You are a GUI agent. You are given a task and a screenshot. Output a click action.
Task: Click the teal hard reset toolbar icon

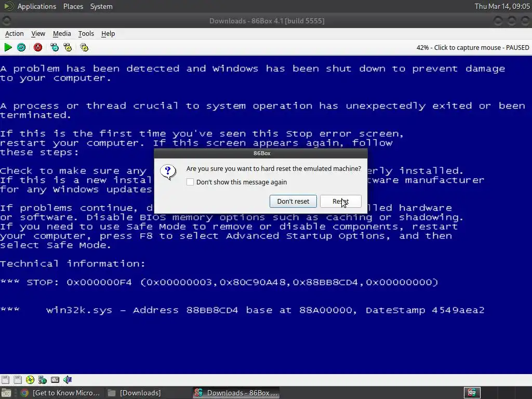point(21,47)
